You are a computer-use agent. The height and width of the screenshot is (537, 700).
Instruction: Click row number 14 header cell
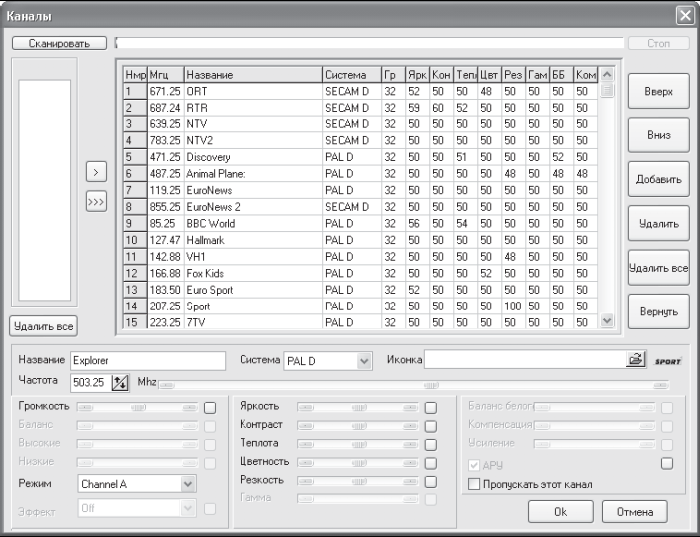pyautogui.click(x=135, y=306)
